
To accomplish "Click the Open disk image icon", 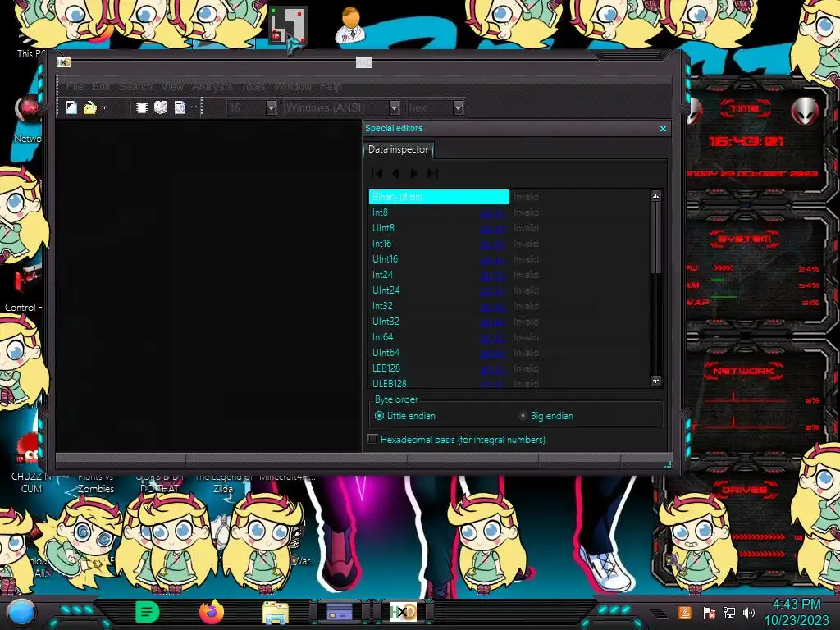I will point(180,107).
